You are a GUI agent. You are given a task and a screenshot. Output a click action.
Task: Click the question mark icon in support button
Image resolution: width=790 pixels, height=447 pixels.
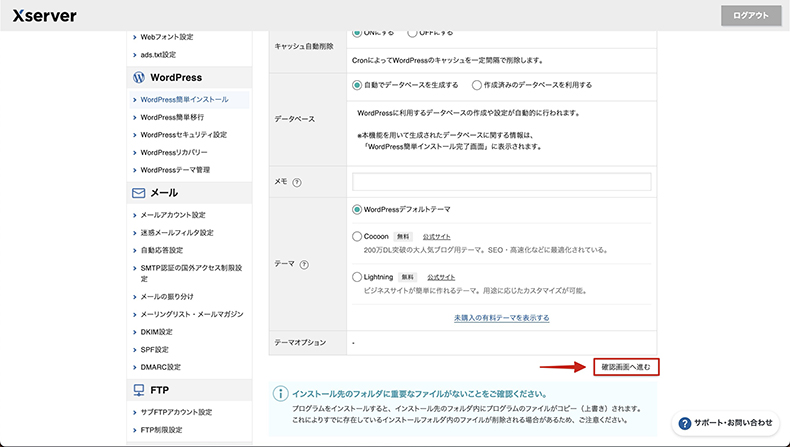point(684,423)
